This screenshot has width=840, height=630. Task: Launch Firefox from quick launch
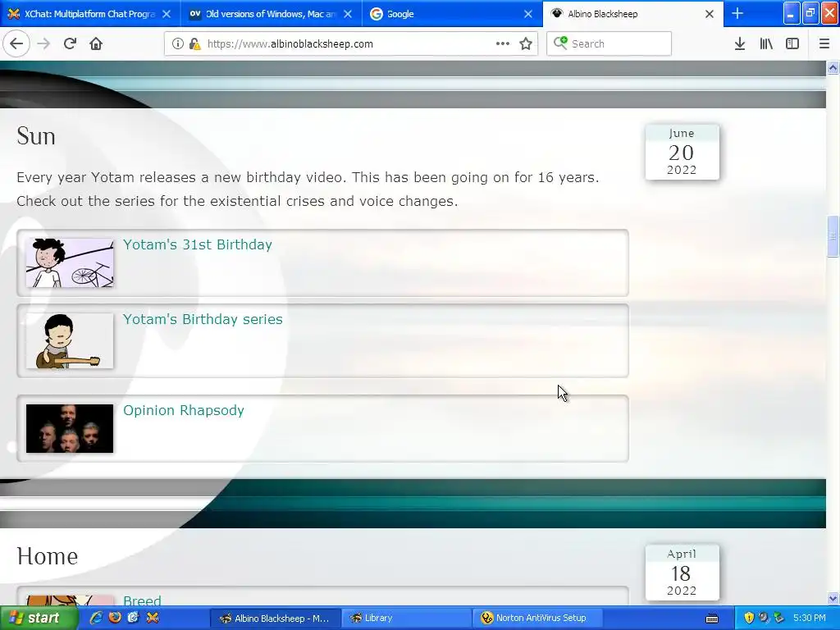click(115, 618)
